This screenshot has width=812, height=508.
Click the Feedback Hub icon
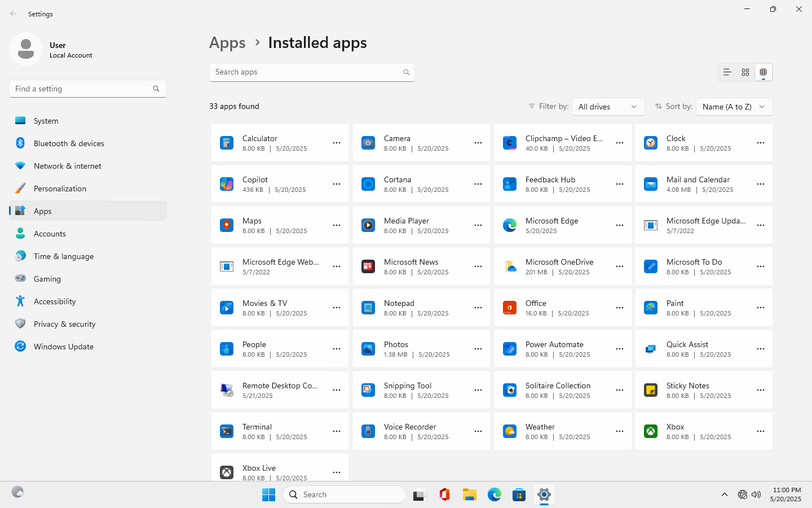pyautogui.click(x=510, y=184)
